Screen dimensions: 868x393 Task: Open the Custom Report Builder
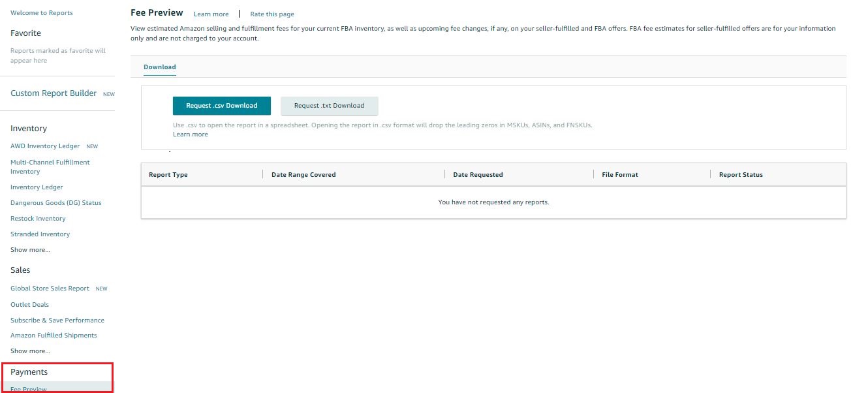coord(53,93)
